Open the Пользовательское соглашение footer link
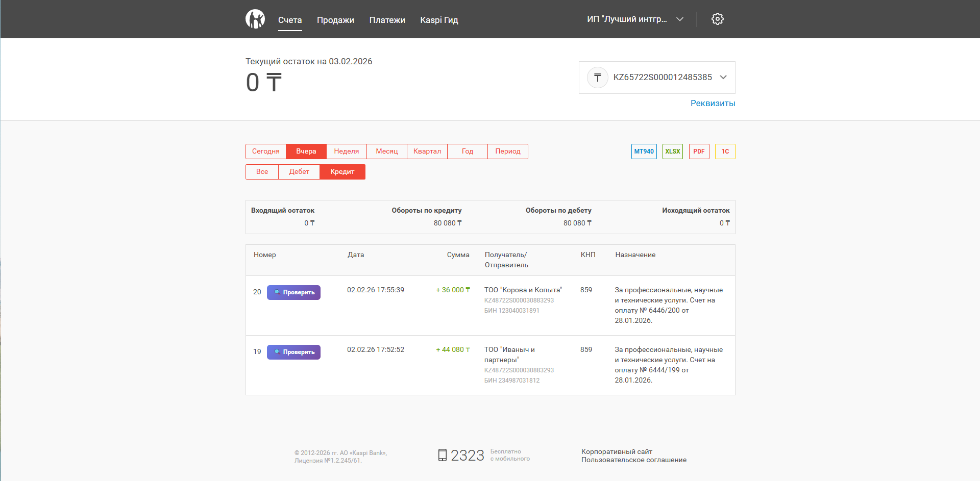Screen dimensions: 980x481 [633, 460]
